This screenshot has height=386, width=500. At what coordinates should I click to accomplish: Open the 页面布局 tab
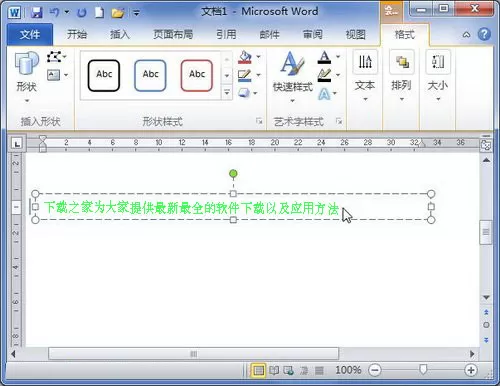(x=173, y=34)
